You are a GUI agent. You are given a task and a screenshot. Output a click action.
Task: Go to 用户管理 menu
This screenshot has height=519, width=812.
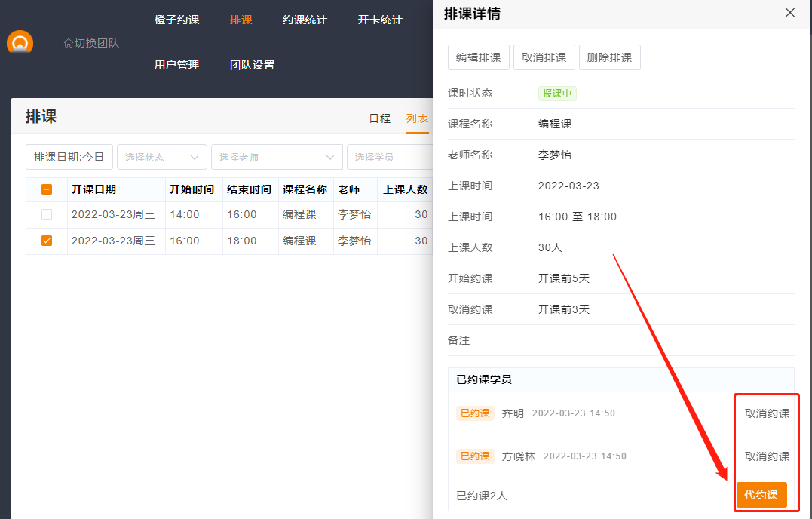[176, 65]
